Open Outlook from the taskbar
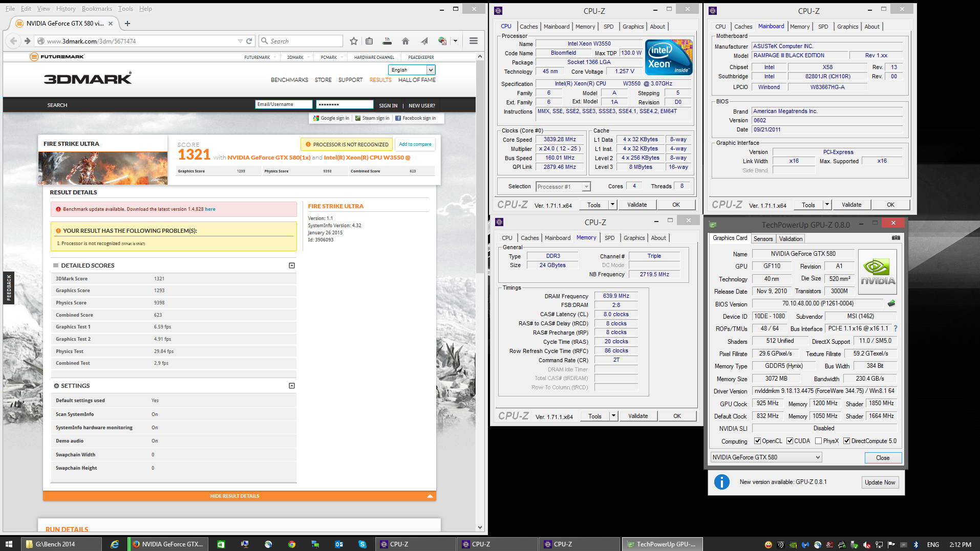The width and height of the screenshot is (980, 551). [x=339, y=544]
